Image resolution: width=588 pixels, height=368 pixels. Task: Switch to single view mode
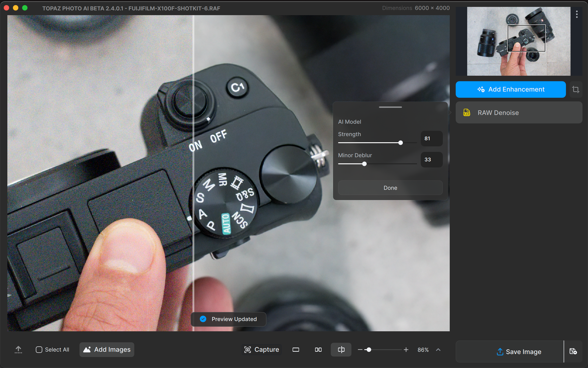(x=296, y=350)
